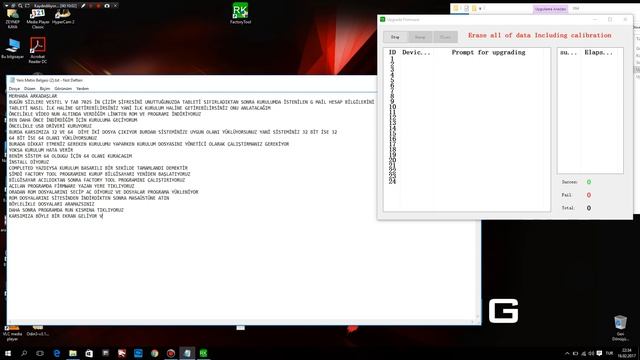Viewport: 640px width, 360px height.
Task: Click the green Success counter indicator
Action: tap(589, 182)
